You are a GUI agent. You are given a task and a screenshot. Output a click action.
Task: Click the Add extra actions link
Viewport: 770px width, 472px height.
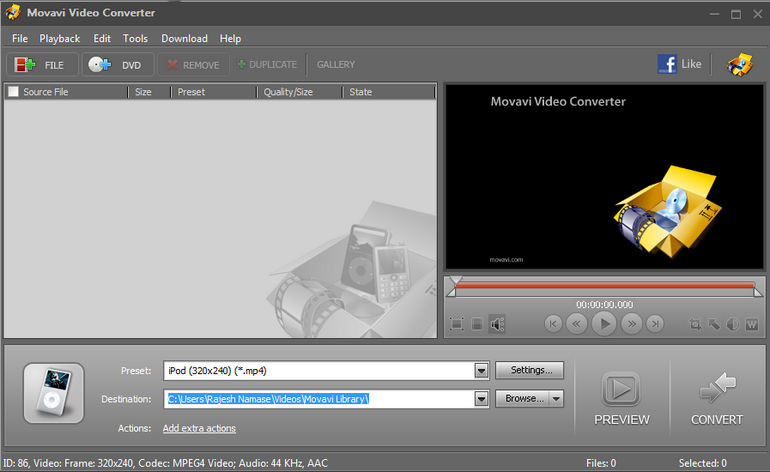click(x=199, y=428)
